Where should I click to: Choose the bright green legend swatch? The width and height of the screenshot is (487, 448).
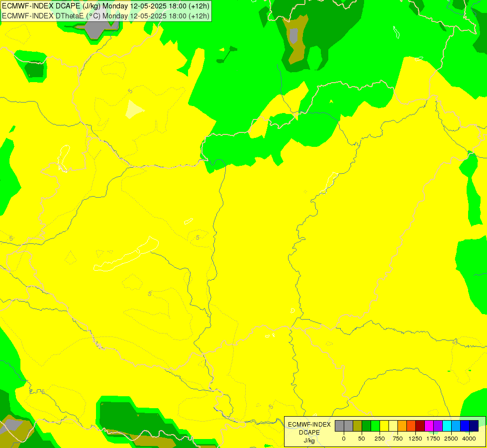point(376,426)
